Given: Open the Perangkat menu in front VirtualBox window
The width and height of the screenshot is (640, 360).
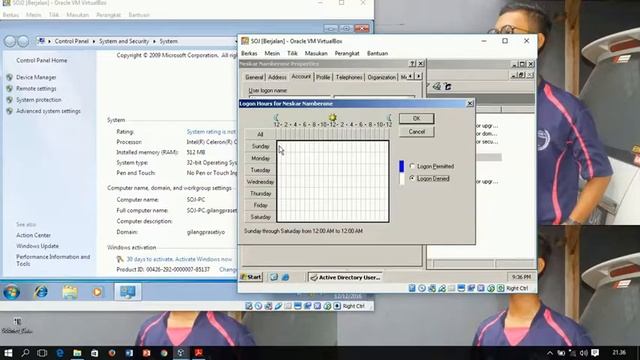Looking at the screenshot, I should [x=347, y=53].
